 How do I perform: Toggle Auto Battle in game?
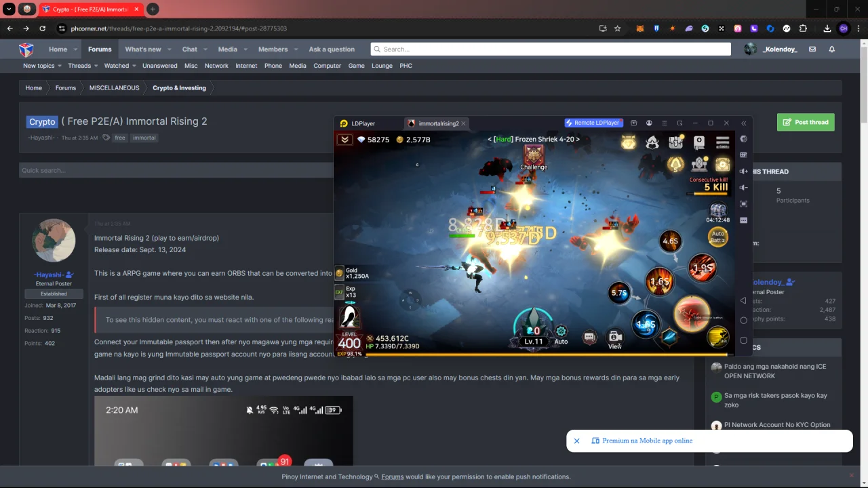[717, 237]
